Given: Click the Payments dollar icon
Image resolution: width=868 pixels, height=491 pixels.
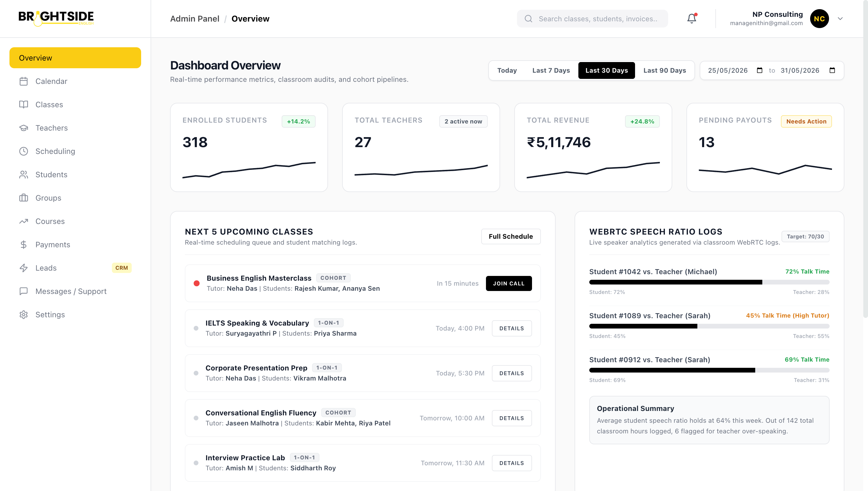Looking at the screenshot, I should point(24,245).
